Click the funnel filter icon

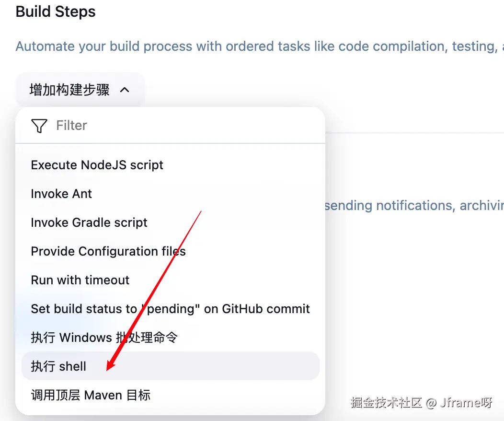click(x=39, y=126)
